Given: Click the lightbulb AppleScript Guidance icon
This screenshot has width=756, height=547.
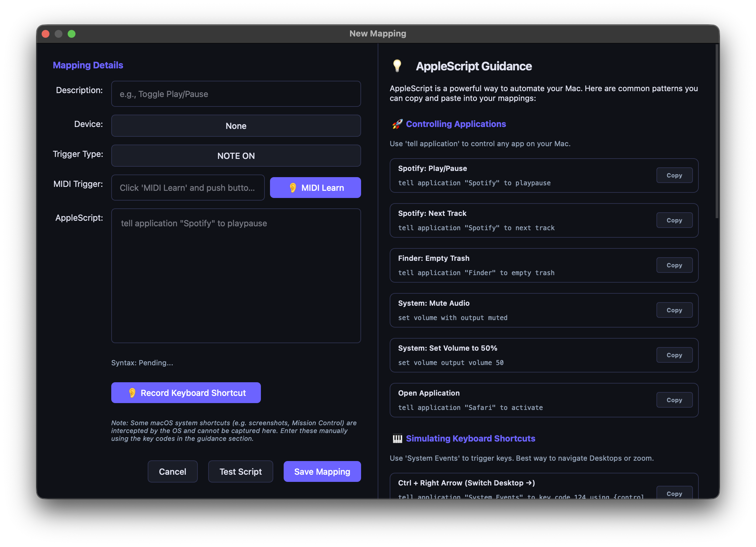Looking at the screenshot, I should (x=397, y=66).
